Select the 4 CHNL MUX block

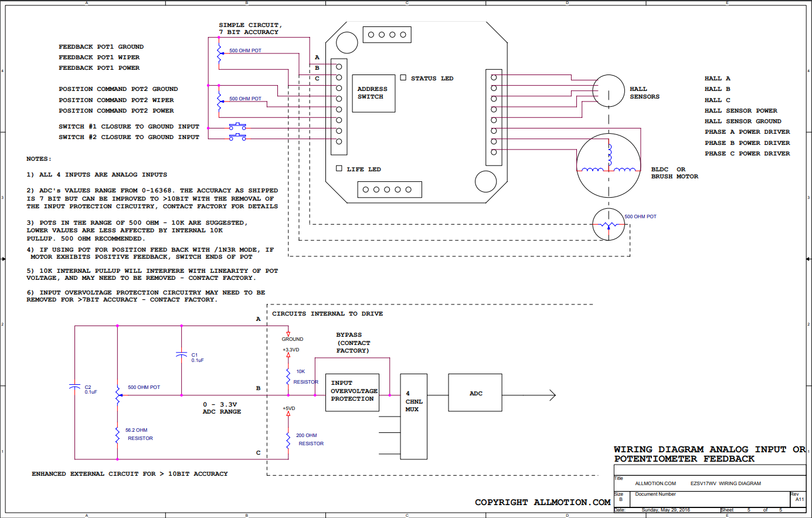[x=414, y=416]
